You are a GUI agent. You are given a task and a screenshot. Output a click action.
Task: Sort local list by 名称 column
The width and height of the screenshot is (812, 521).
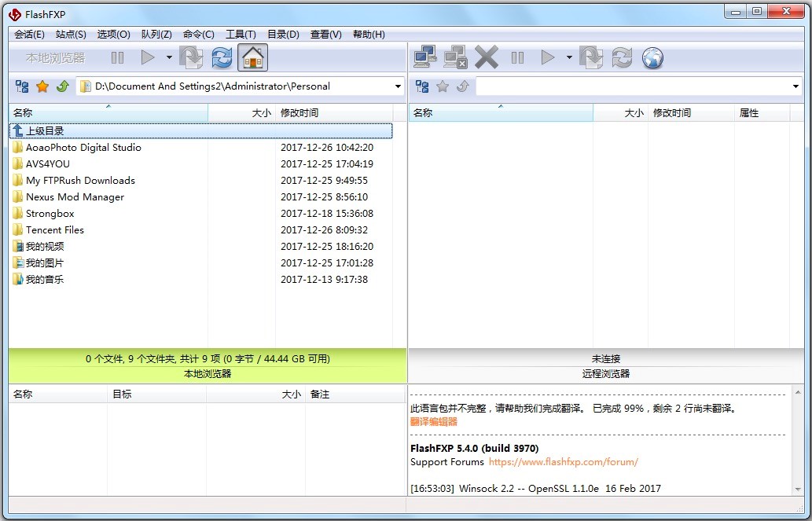[108, 113]
